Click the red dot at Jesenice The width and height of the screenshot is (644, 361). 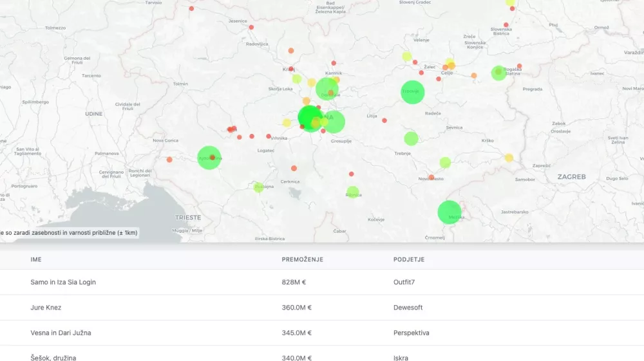coord(251,28)
